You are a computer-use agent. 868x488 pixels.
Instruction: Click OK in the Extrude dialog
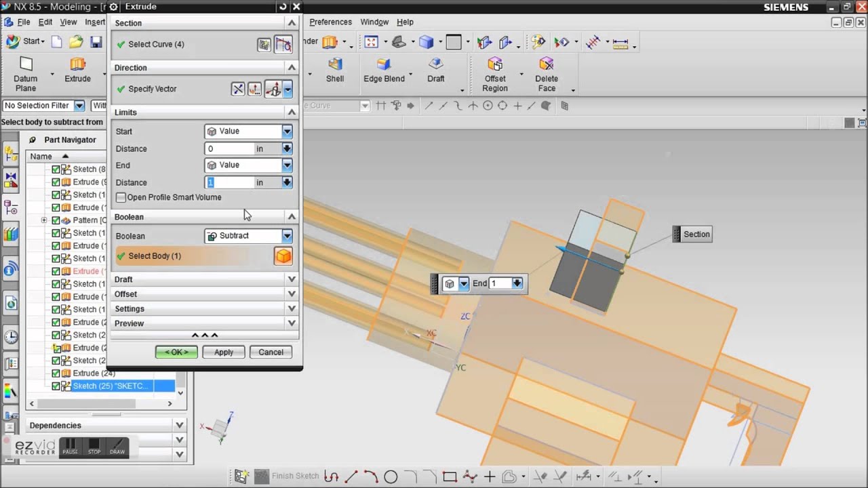click(x=176, y=352)
